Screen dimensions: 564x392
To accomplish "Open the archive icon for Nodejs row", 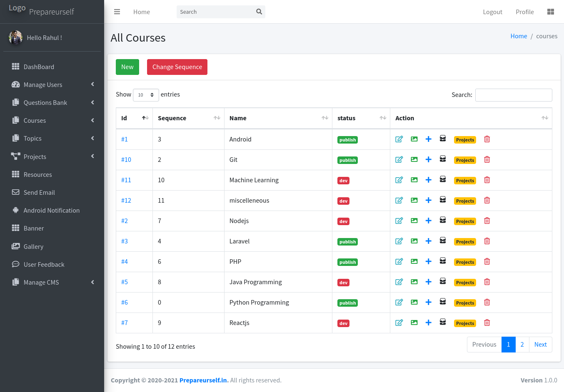I will pos(442,221).
